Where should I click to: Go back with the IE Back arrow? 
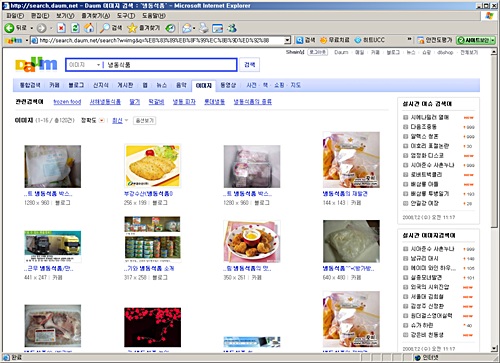click(x=9, y=28)
